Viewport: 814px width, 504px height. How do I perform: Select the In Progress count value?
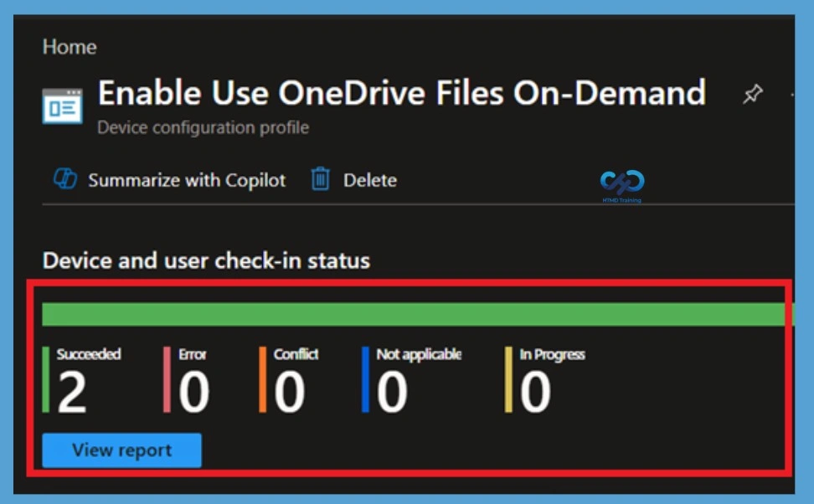[x=535, y=393]
